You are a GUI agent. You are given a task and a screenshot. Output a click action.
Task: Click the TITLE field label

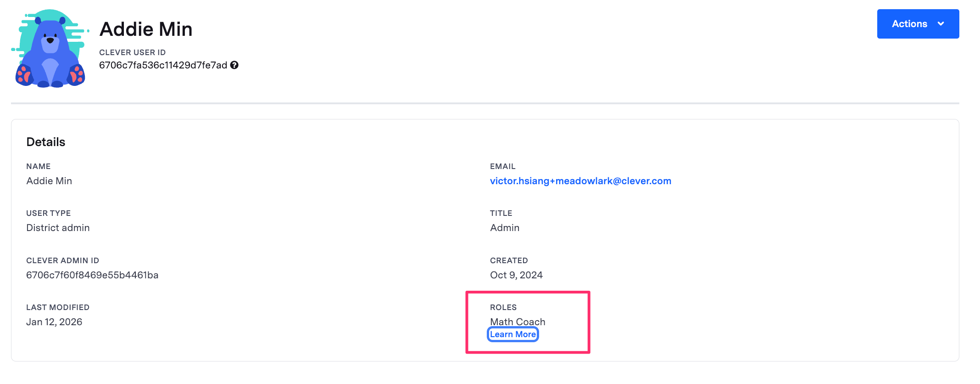tap(501, 213)
